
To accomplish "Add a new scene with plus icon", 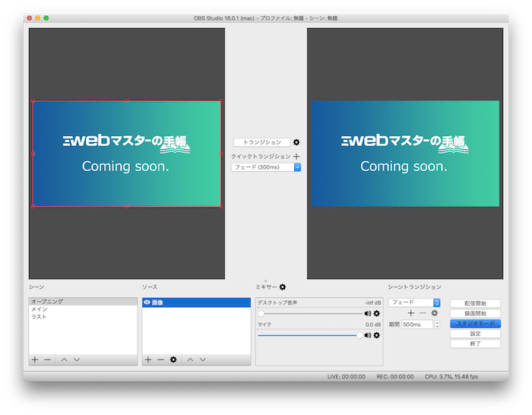I will point(35,360).
